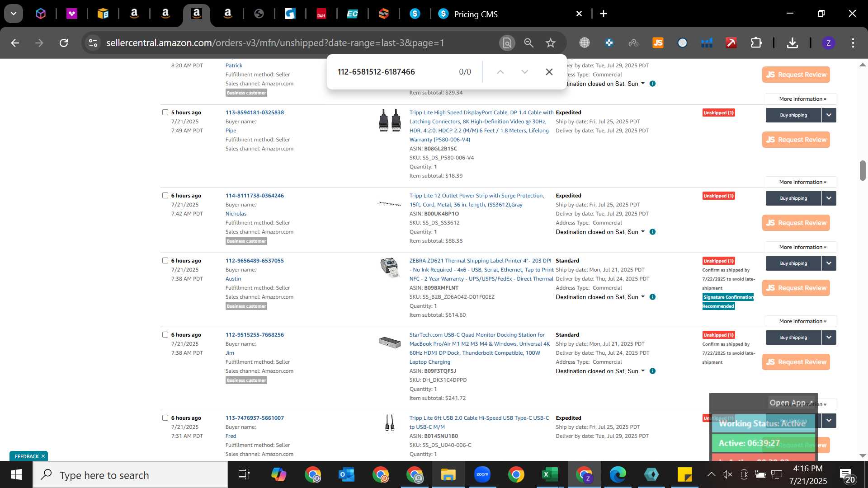The height and width of the screenshot is (488, 868).
Task: Click Buy shipping for the Power Strip order
Action: tap(793, 198)
